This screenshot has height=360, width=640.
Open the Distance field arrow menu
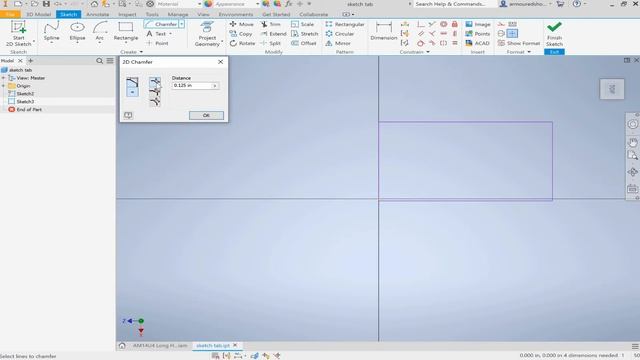click(215, 86)
